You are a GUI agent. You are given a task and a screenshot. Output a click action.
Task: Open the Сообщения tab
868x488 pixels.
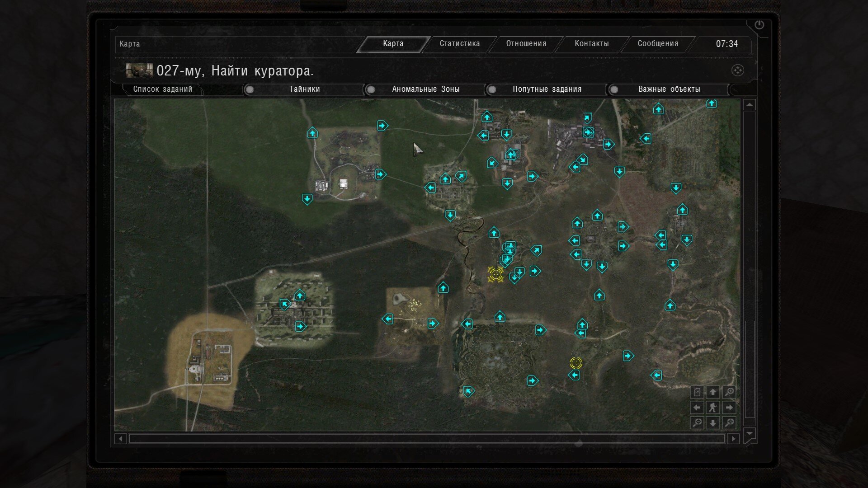pos(658,44)
